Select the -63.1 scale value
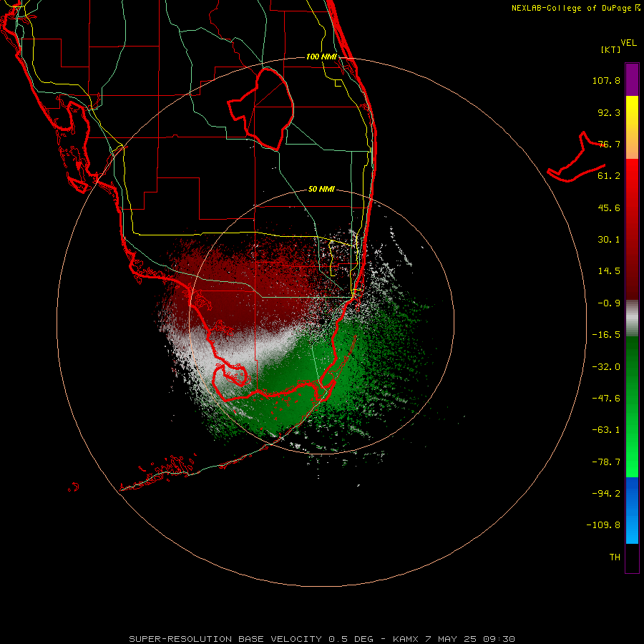 606,430
